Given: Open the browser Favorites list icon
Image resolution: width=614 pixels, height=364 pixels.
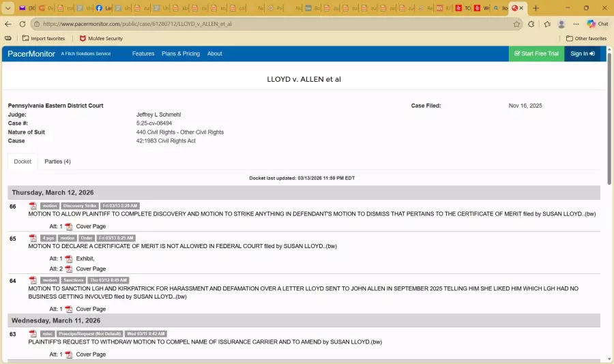Looking at the screenshot, I should [x=547, y=24].
